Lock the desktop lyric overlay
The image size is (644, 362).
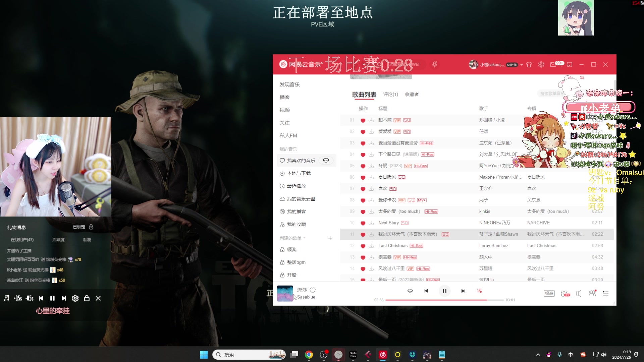(87, 298)
